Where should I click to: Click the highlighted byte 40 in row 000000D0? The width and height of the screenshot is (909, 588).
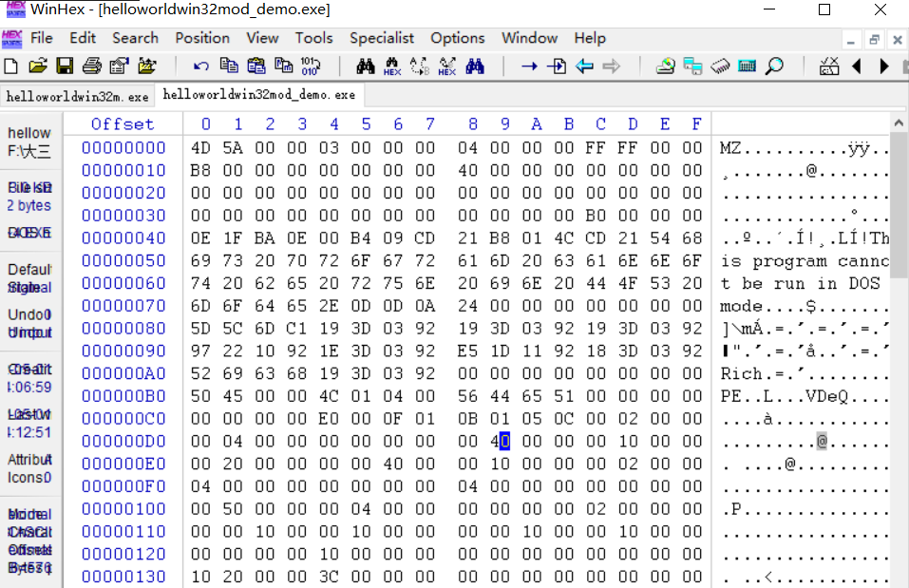500,442
